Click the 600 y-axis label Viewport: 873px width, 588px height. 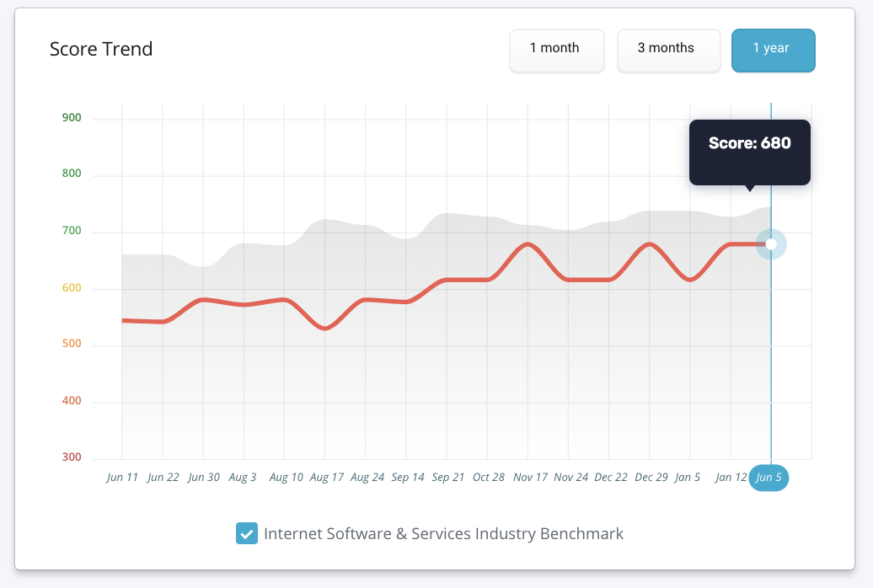click(x=72, y=288)
